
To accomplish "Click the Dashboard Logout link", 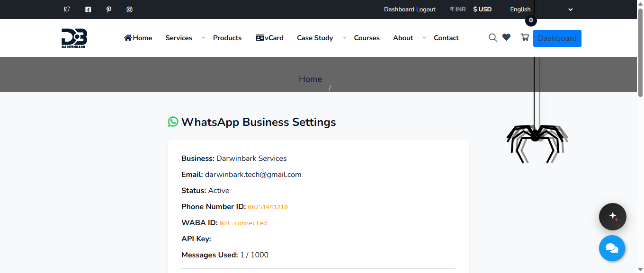I will pos(410,9).
